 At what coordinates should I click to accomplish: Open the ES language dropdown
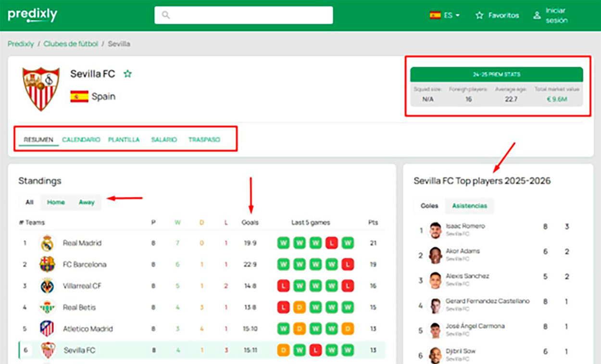pyautogui.click(x=445, y=15)
